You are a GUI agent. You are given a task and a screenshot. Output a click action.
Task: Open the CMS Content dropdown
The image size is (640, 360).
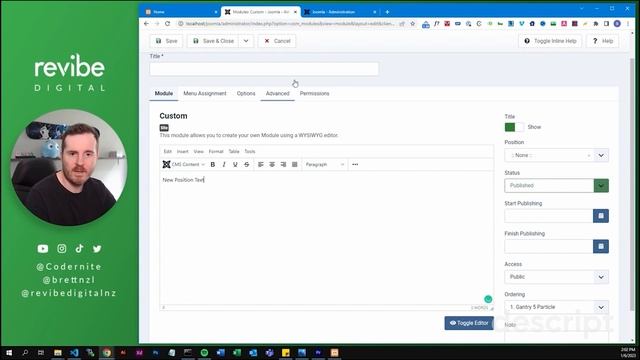click(x=184, y=164)
